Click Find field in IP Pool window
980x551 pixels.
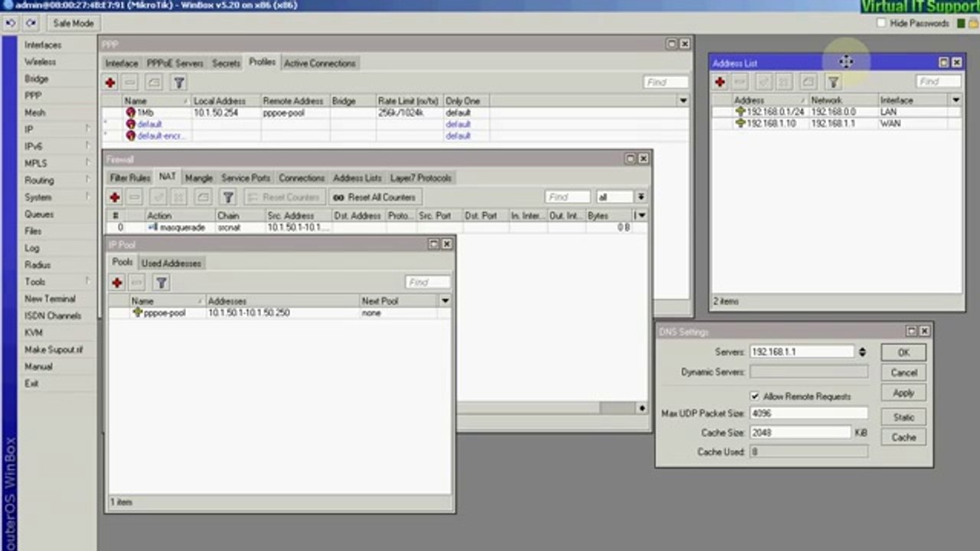coord(427,282)
